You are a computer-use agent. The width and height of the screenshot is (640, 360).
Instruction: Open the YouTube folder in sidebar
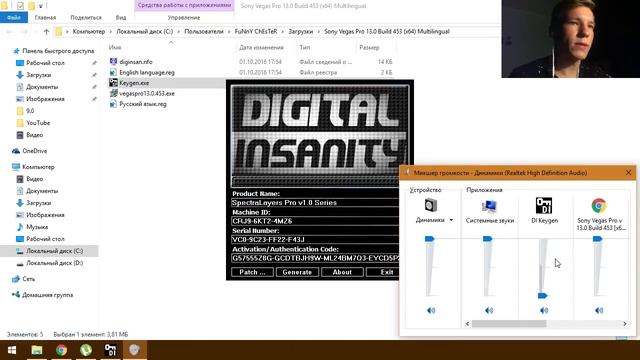(x=38, y=123)
